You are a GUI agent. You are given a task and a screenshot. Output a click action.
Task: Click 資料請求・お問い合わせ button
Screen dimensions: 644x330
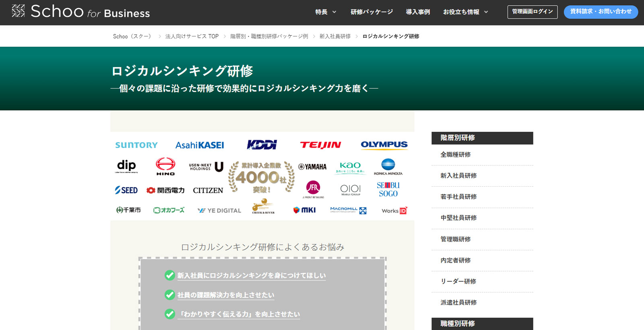coord(601,12)
